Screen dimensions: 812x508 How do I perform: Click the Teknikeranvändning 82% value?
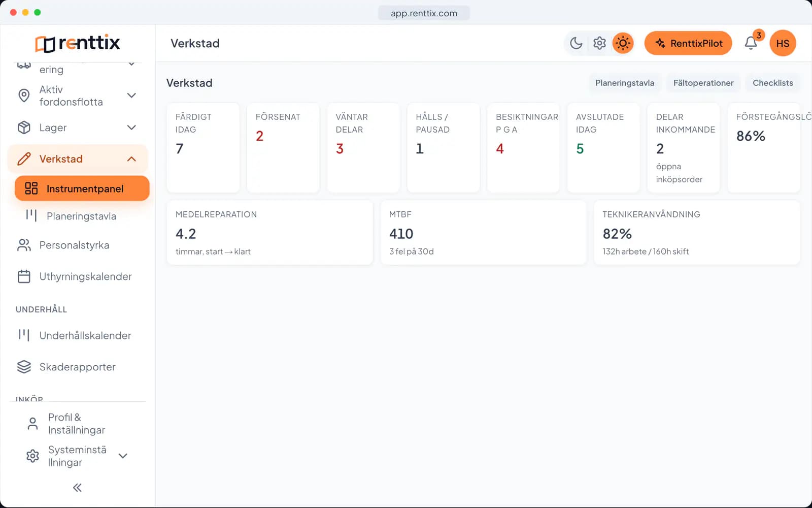click(x=617, y=234)
